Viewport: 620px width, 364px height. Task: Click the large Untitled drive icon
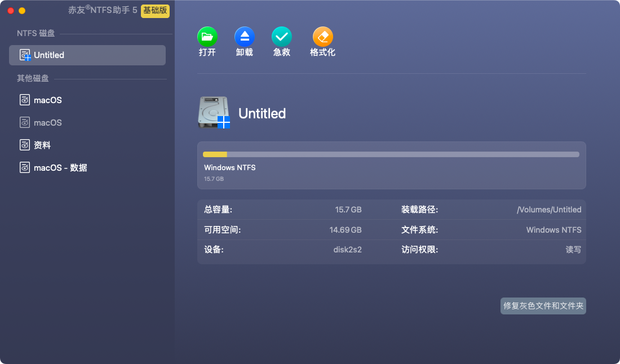[214, 113]
